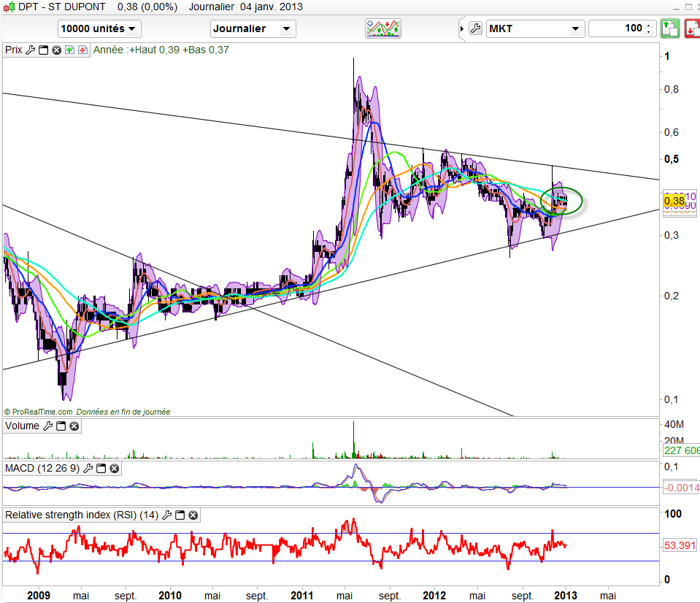Toggle Volume panel window size

(61, 426)
